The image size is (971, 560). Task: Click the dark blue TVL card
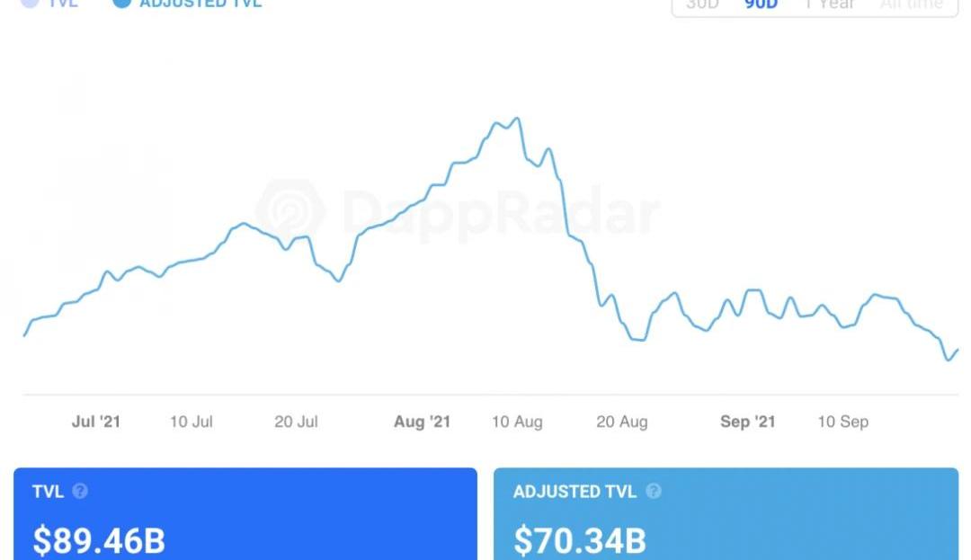point(245,513)
